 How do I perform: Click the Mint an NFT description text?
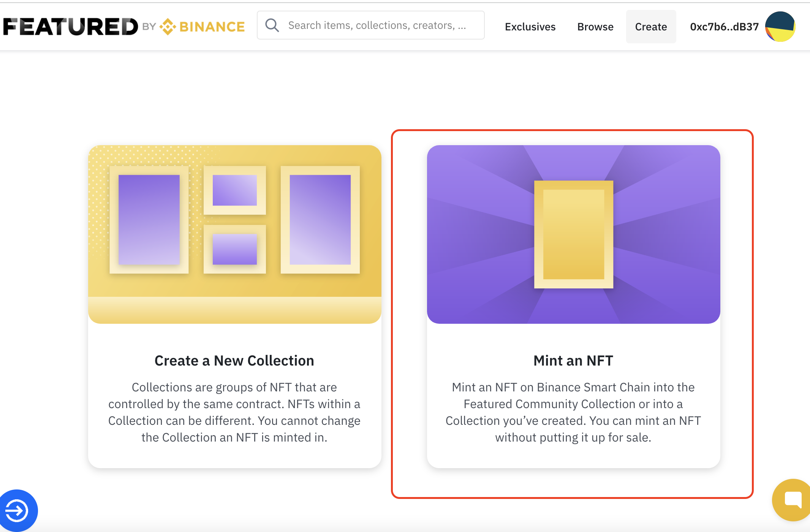[573, 412]
